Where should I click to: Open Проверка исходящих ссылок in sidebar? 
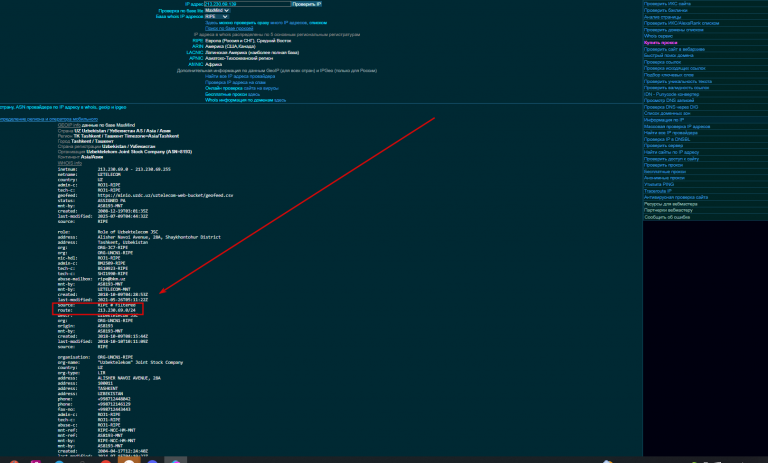(x=674, y=69)
